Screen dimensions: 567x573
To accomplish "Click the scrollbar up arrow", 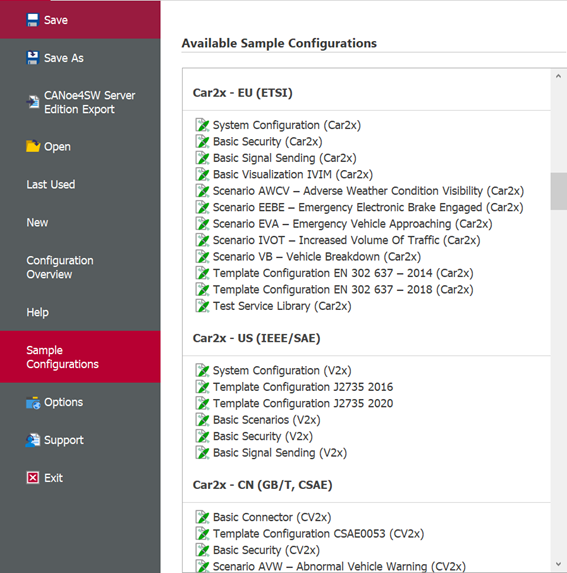I will pos(558,76).
